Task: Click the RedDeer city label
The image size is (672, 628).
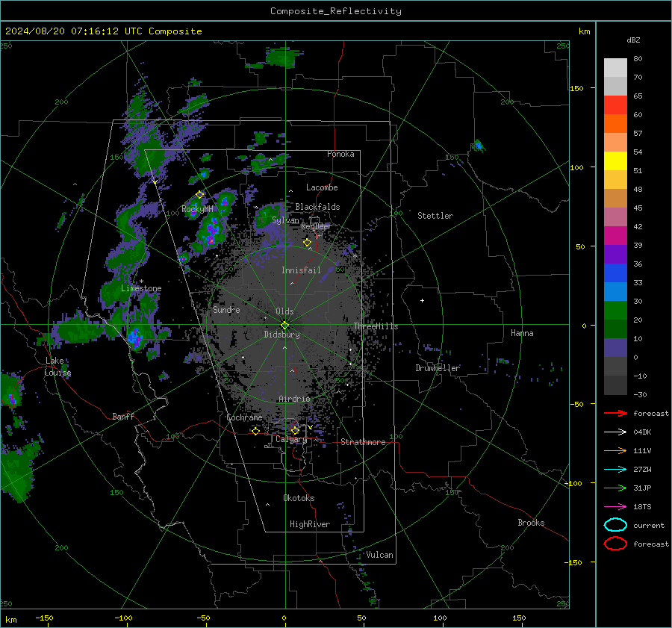Action: pyautogui.click(x=317, y=226)
